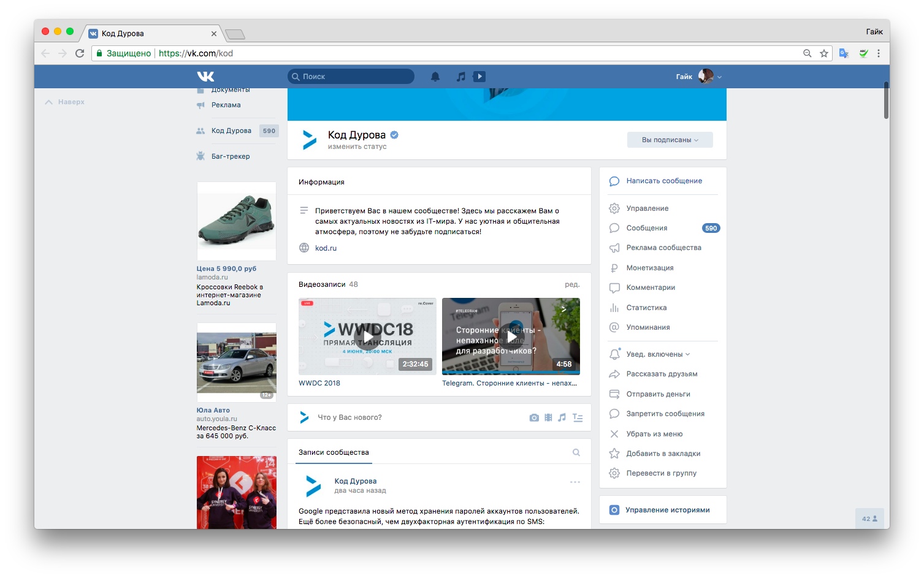Click the VK logo in the header
The height and width of the screenshot is (578, 924).
tap(206, 77)
